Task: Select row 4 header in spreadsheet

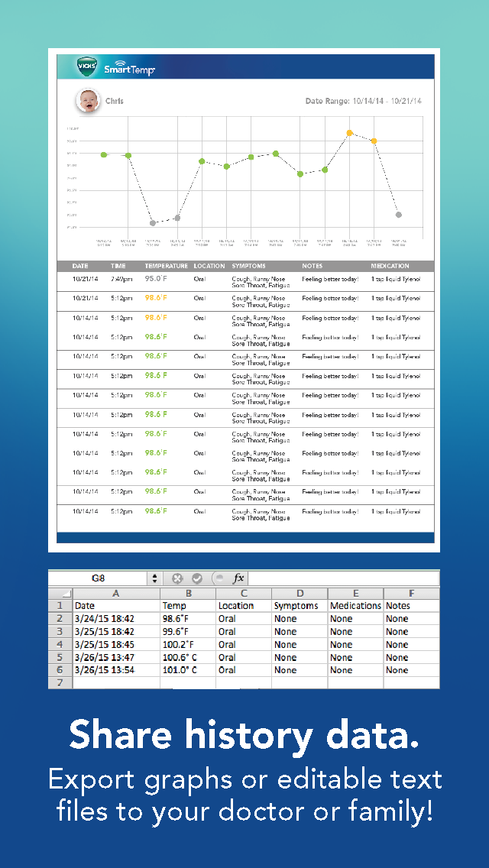Action: [60, 644]
